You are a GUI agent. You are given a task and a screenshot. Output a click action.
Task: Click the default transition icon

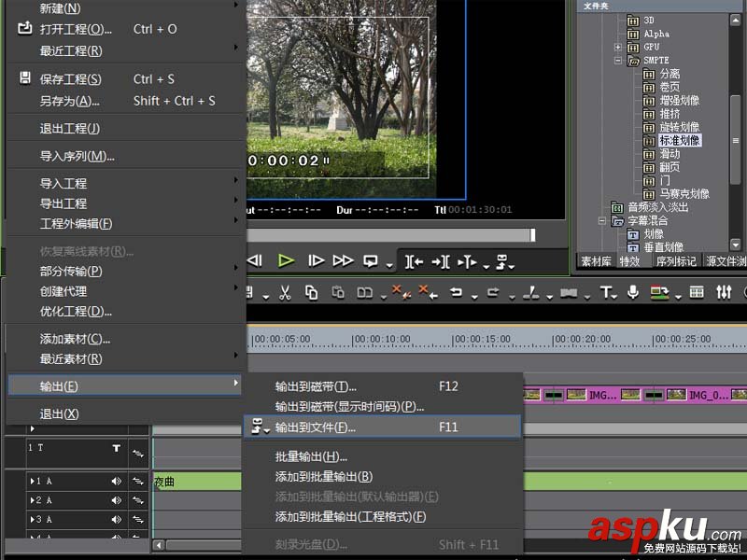pyautogui.click(x=569, y=293)
